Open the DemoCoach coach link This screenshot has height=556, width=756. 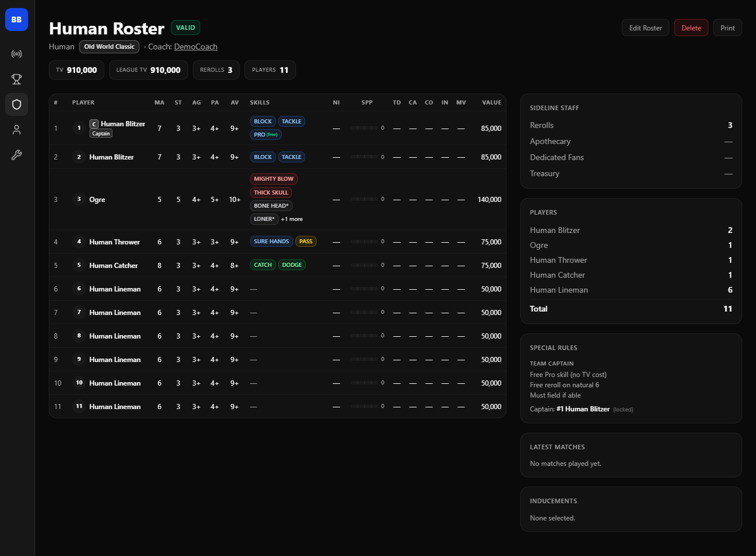pyautogui.click(x=196, y=47)
